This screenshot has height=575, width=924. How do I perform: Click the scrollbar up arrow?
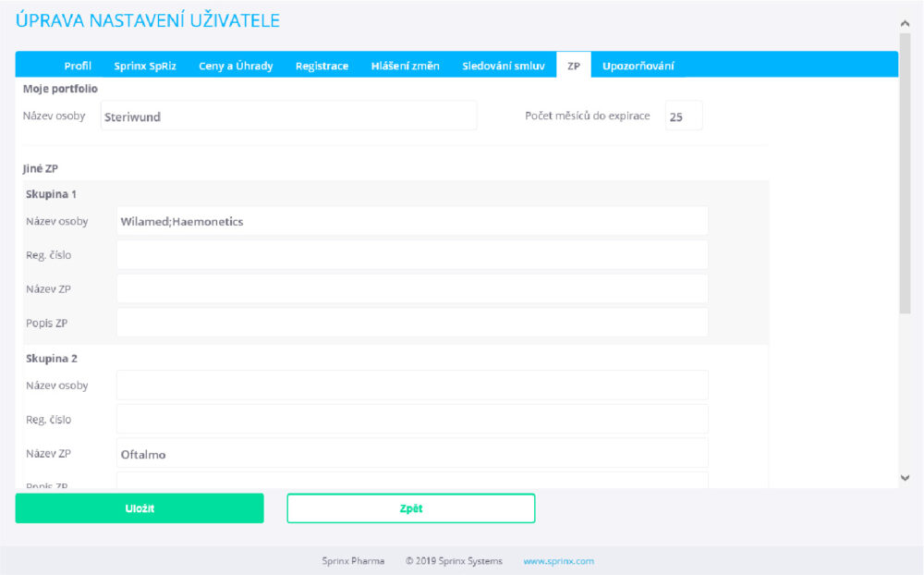click(905, 23)
